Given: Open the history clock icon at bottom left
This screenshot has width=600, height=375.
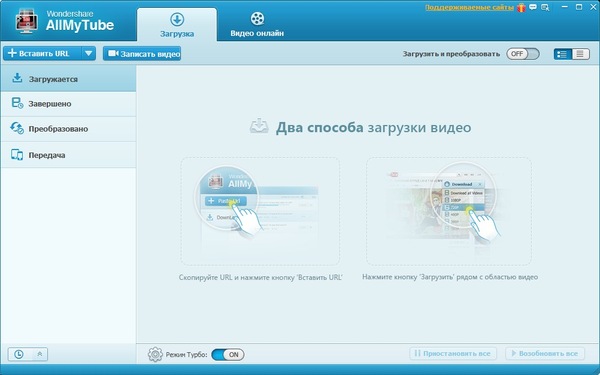Looking at the screenshot, I should click(x=18, y=354).
